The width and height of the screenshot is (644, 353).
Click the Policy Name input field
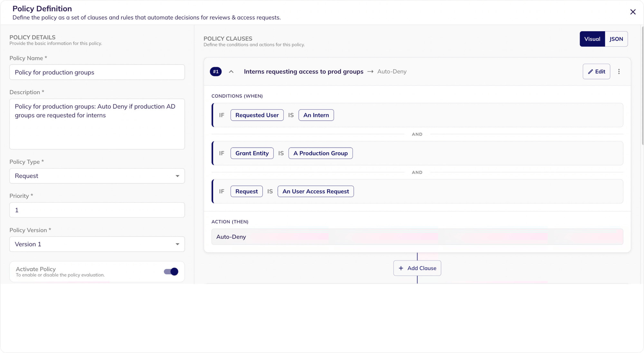click(97, 72)
